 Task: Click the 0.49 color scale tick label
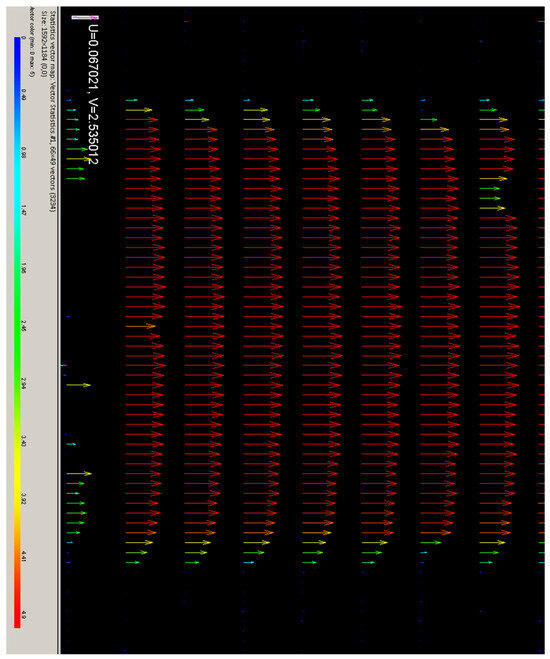(24, 93)
